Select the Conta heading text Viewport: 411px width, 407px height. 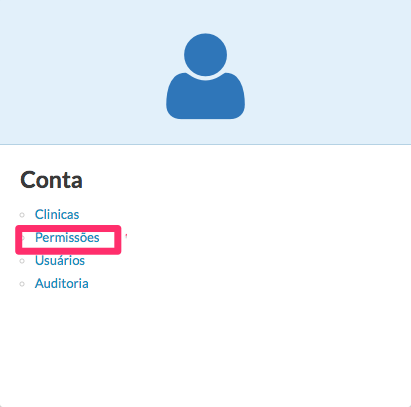point(51,180)
